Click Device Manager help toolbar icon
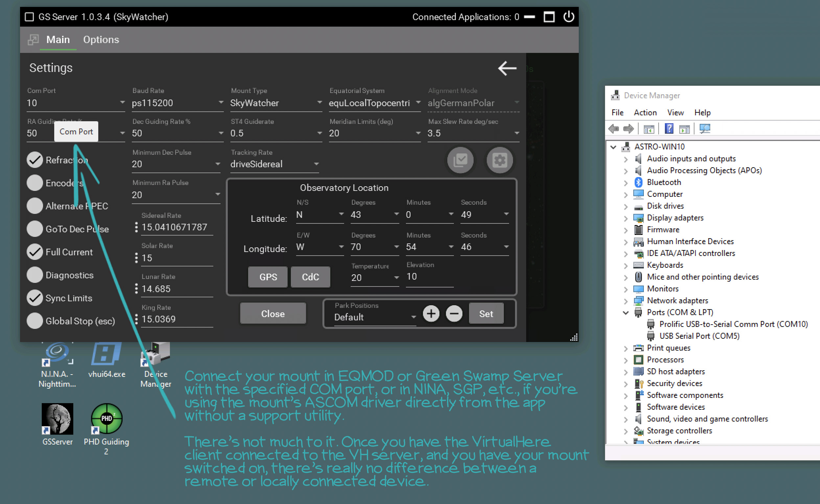The image size is (820, 504). 669,129
